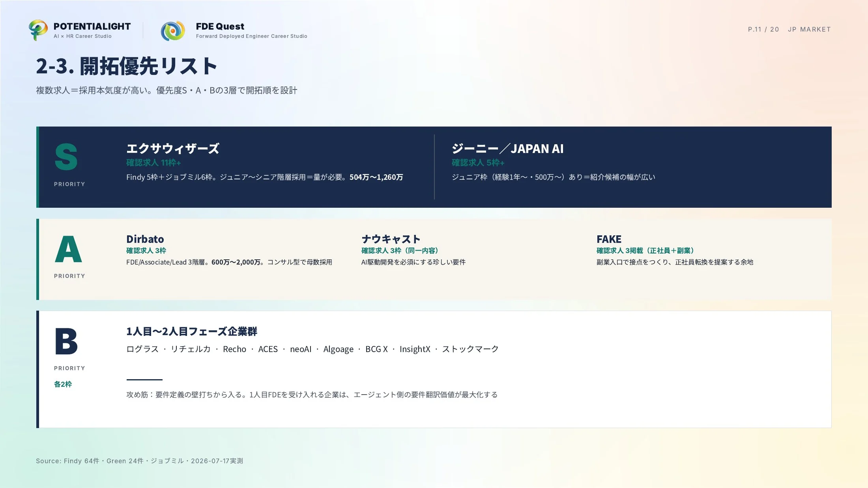Click 'ログラス' in the company list

pos(142,349)
